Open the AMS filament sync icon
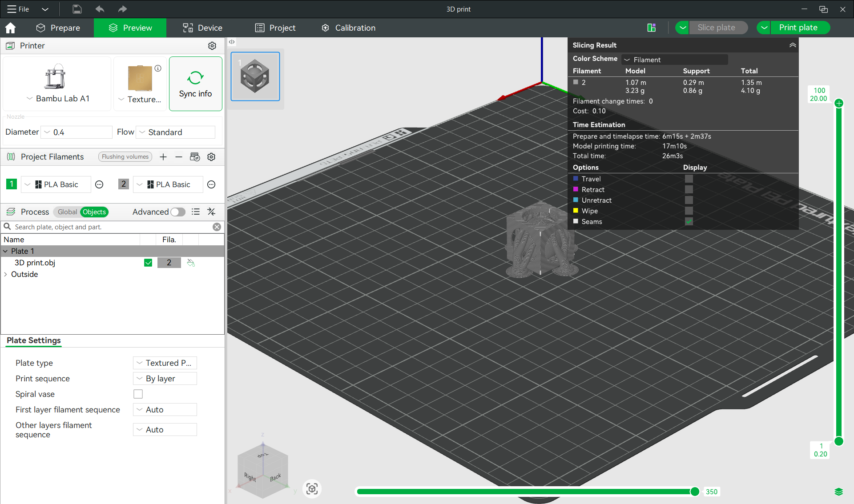 pyautogui.click(x=195, y=157)
